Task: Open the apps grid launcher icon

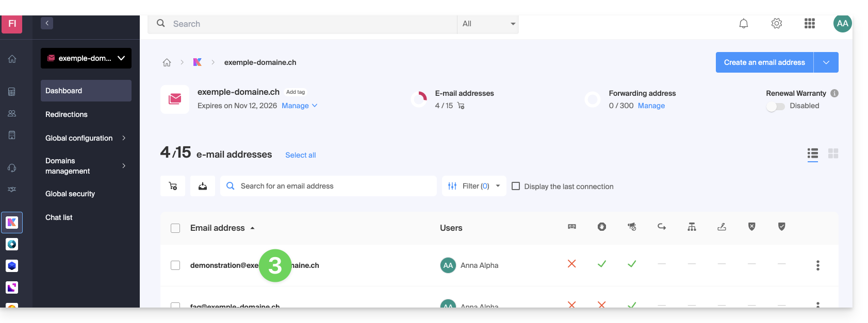Action: pyautogui.click(x=809, y=24)
